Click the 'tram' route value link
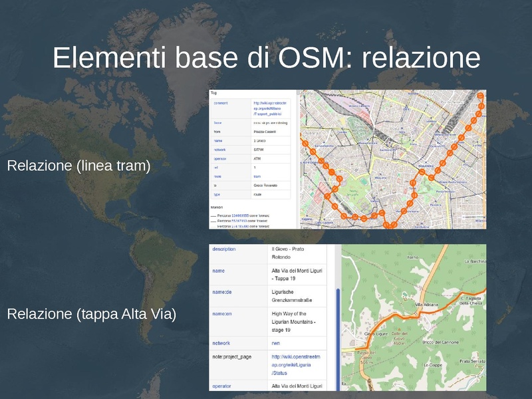Screen dimensions: 532x399 click(257, 176)
